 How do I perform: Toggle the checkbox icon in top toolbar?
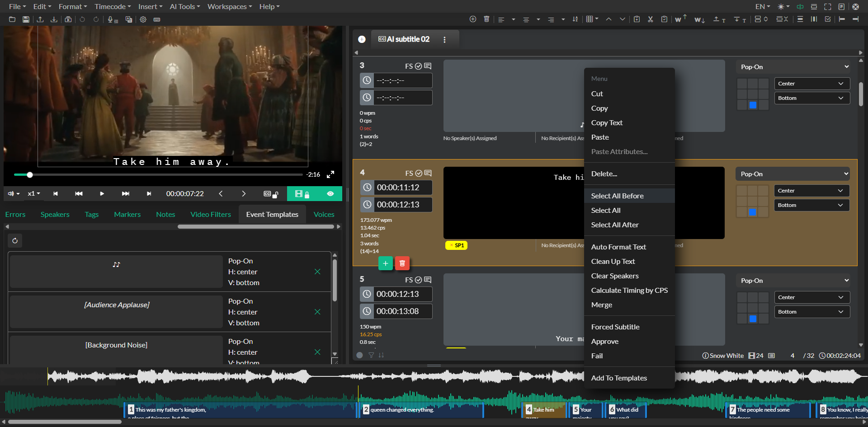point(828,19)
